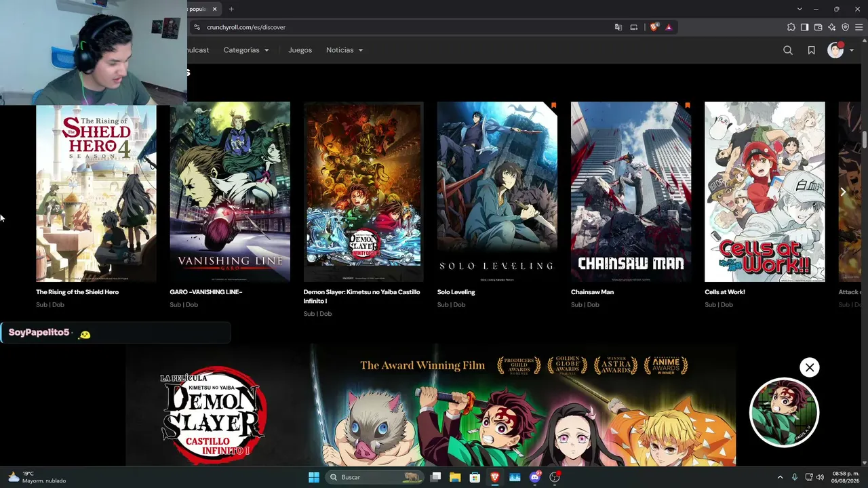Click the 'Cells at Work!' title link
868x488 pixels.
click(725, 292)
